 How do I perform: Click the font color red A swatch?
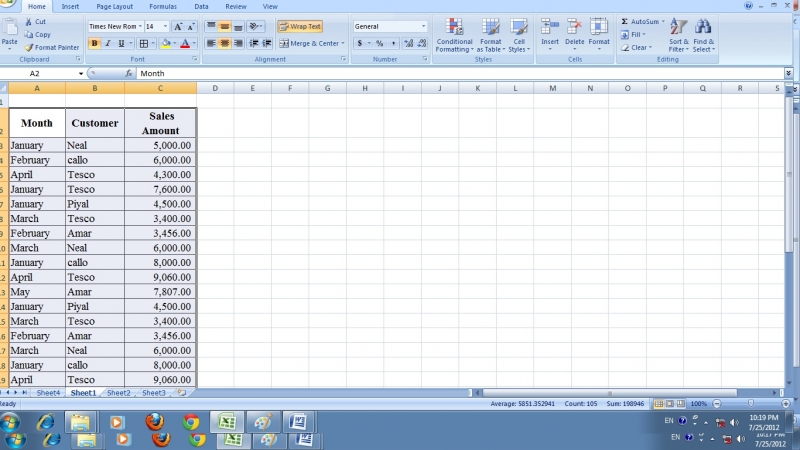[184, 43]
